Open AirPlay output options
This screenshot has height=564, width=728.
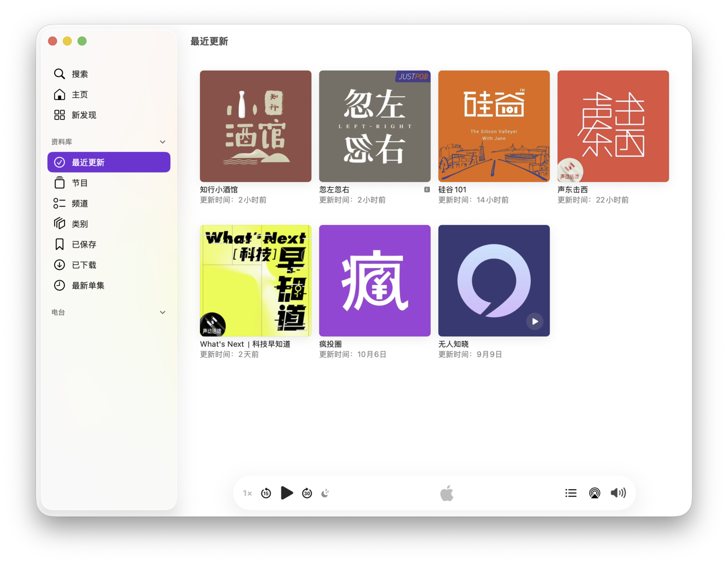(594, 493)
